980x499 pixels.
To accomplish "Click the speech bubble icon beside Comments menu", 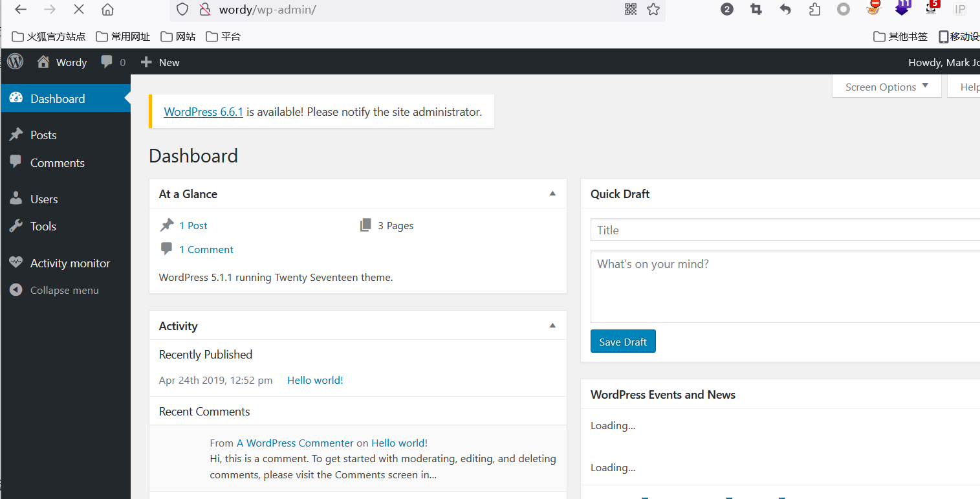I will coord(16,162).
